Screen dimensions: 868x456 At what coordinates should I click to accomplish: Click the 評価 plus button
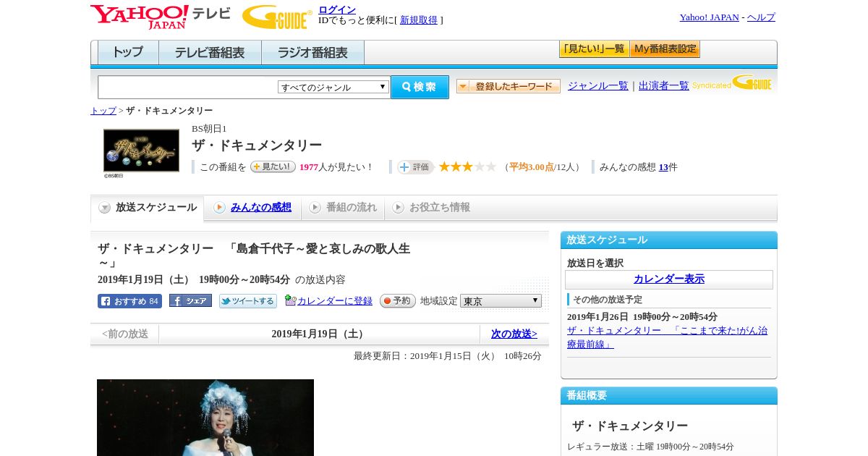coord(415,167)
